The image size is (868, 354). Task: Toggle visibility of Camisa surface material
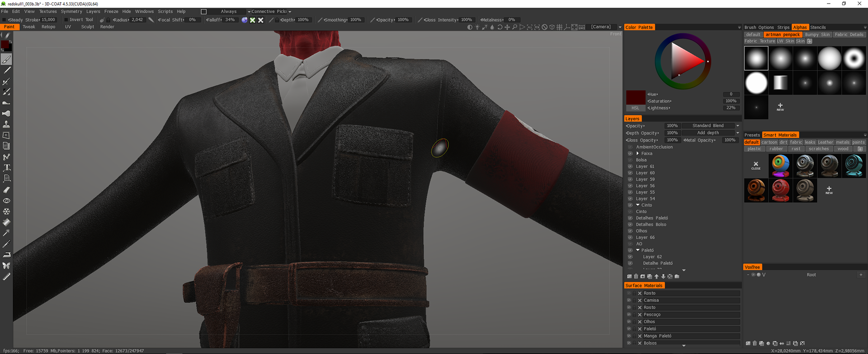pyautogui.click(x=628, y=300)
